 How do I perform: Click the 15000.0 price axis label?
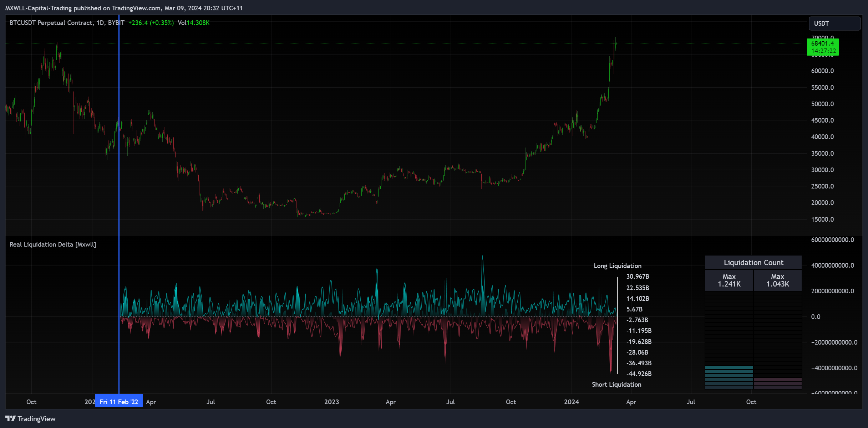pos(822,220)
